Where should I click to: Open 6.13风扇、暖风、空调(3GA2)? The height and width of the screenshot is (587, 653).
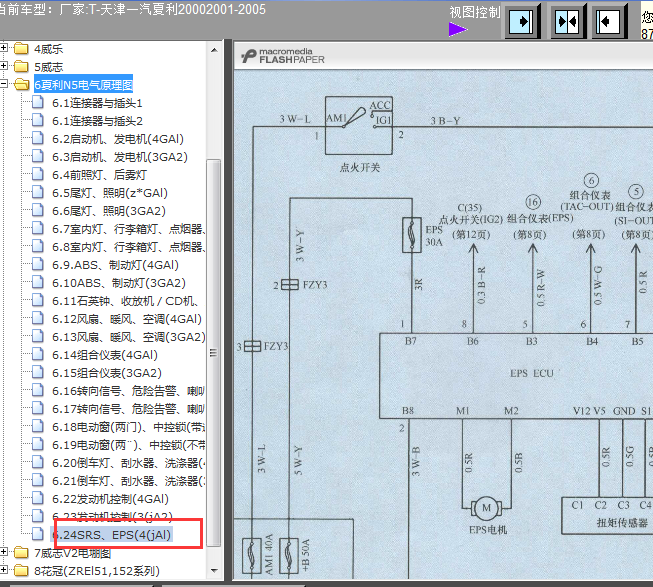point(129,337)
